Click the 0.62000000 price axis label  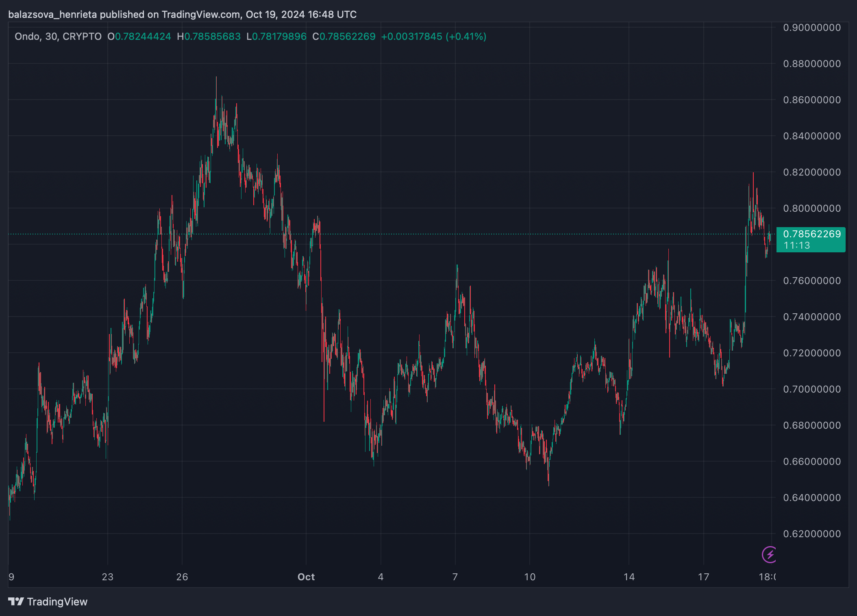pos(811,534)
